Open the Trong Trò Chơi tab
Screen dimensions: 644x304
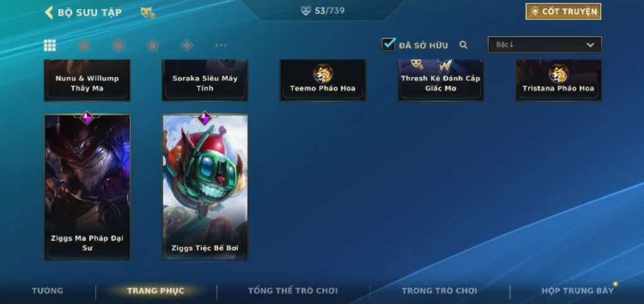point(440,291)
